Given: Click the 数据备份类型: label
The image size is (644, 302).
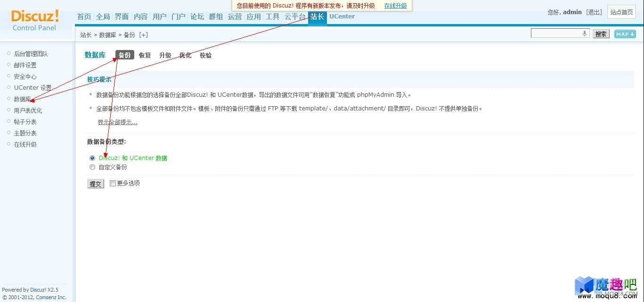Looking at the screenshot, I should coord(106,142).
